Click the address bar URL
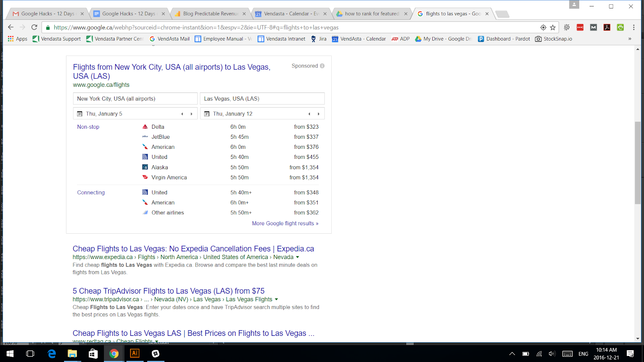Screen dimensions: 644x362 (x=196, y=27)
